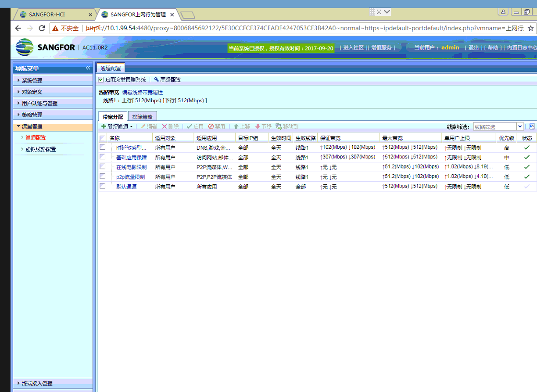Check the 时延敏感型 row checkbox

pyautogui.click(x=103, y=147)
